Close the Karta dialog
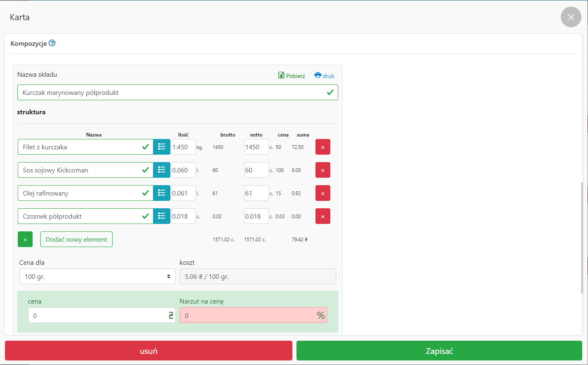Viewport: 588px width, 365px height. tap(571, 17)
